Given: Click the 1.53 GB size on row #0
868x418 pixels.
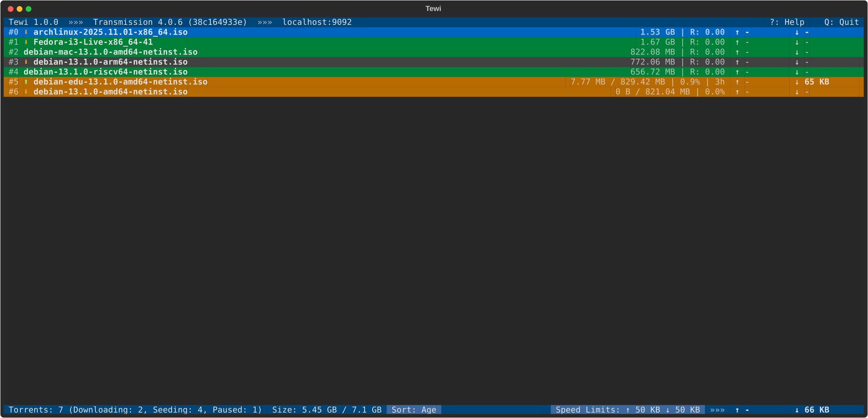Looking at the screenshot, I should tap(658, 32).
